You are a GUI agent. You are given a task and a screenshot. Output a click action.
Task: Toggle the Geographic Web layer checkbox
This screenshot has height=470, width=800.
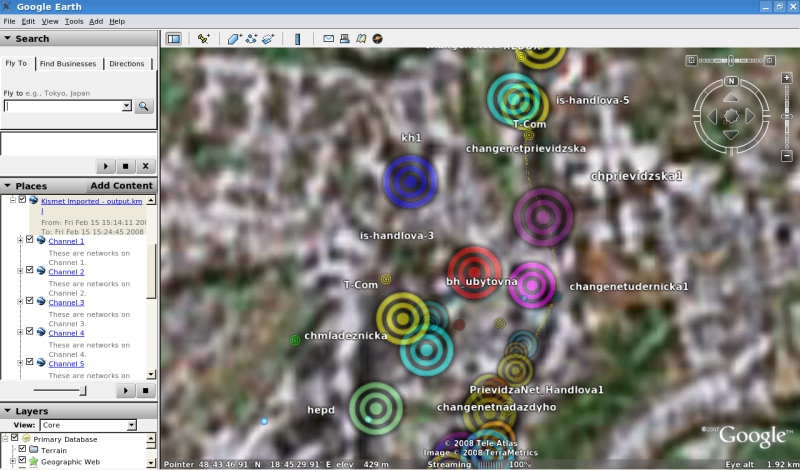pyautogui.click(x=22, y=461)
